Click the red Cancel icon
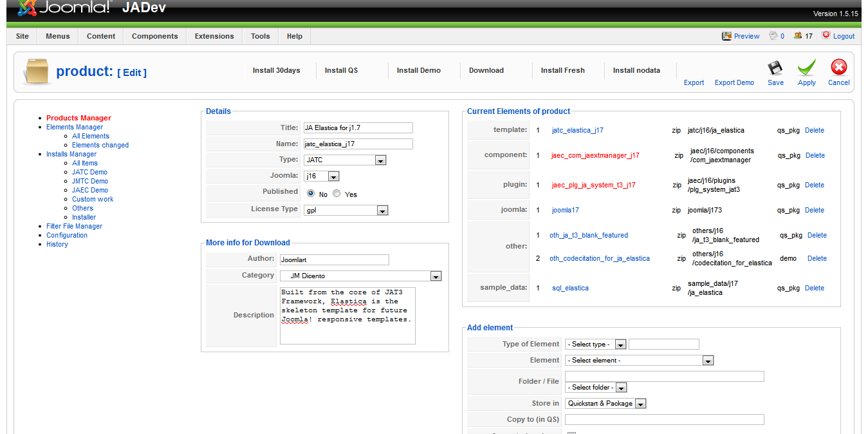Viewport: 868px width, 434px height. tap(838, 68)
